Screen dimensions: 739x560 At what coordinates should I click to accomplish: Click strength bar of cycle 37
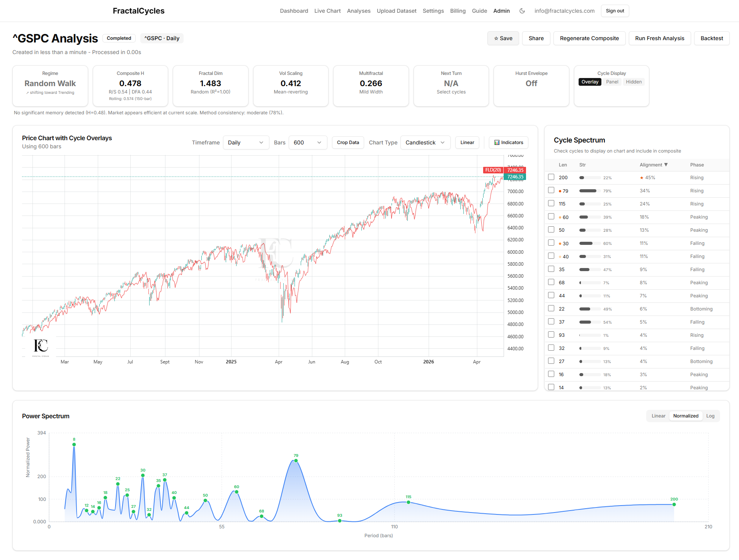(x=590, y=322)
